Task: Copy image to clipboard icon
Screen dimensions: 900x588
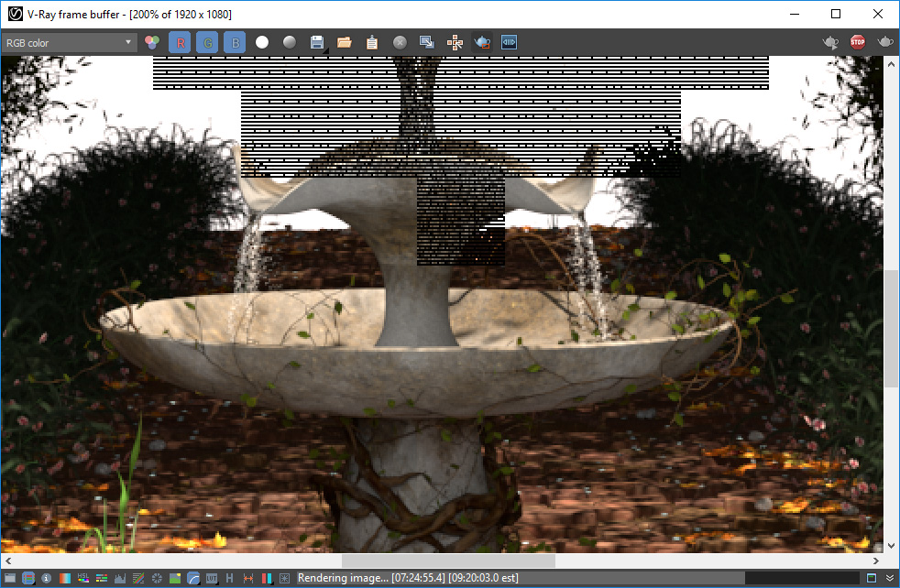Action: [x=372, y=42]
